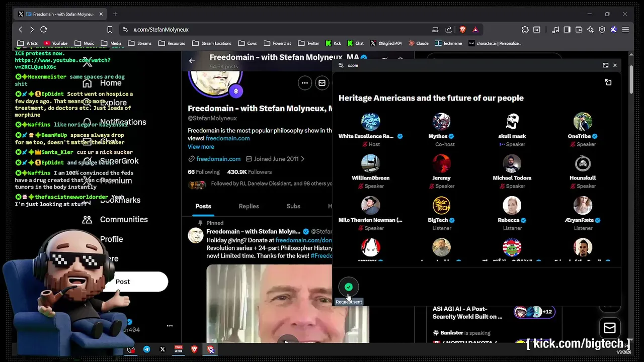This screenshot has width=644, height=362.
Task: Click the Space popup expand icon
Action: (605, 65)
